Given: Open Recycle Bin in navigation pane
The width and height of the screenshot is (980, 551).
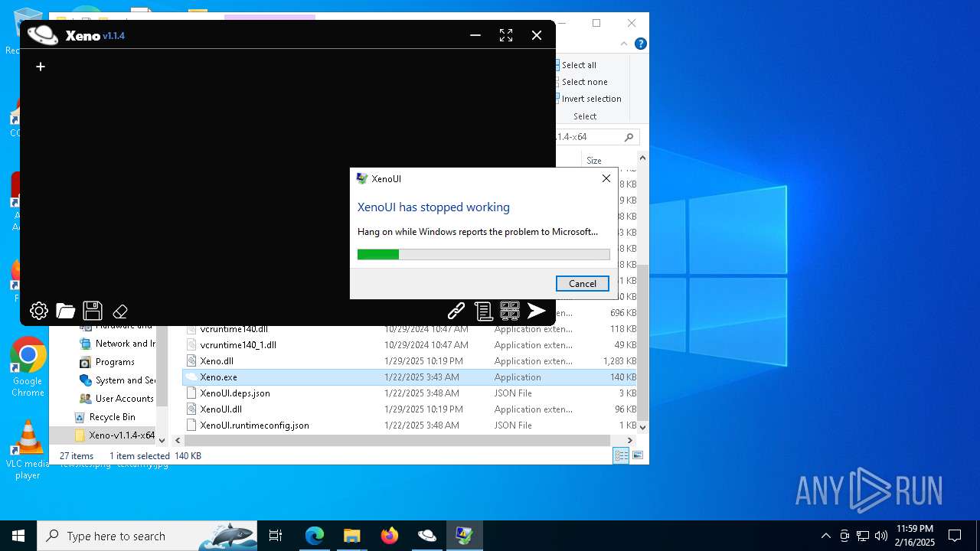Looking at the screenshot, I should pos(112,417).
